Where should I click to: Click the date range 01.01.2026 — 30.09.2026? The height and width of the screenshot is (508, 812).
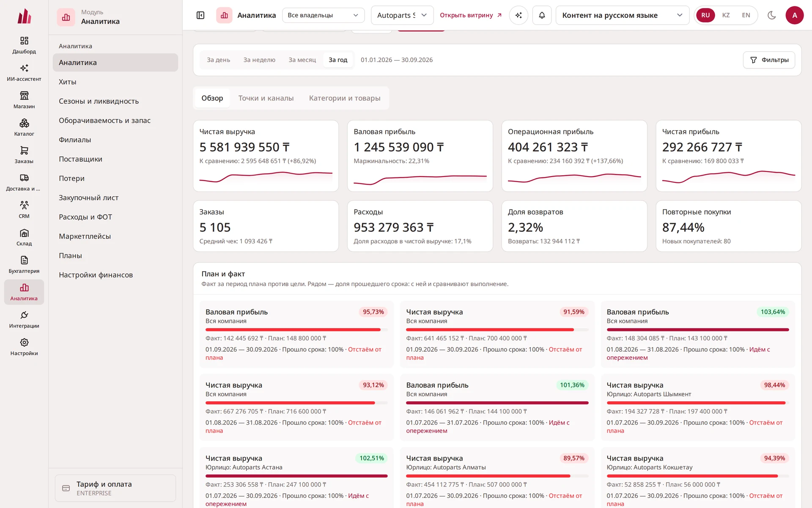coord(397,60)
